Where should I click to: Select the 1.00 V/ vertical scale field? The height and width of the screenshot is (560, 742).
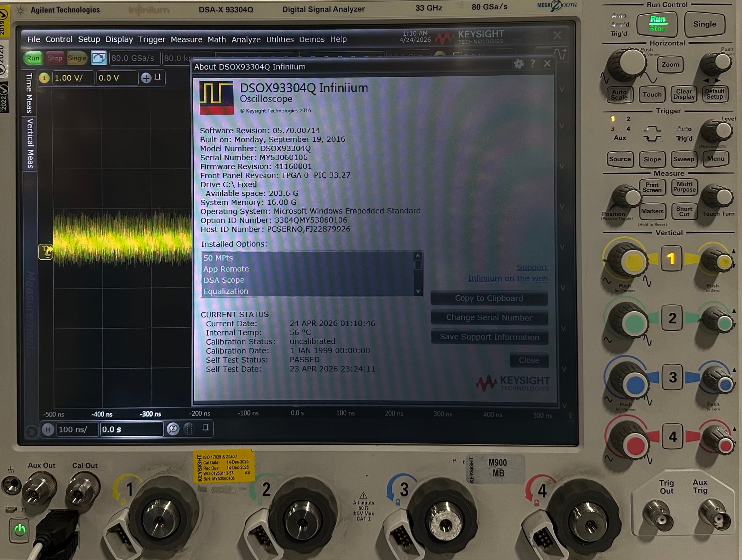pyautogui.click(x=74, y=78)
